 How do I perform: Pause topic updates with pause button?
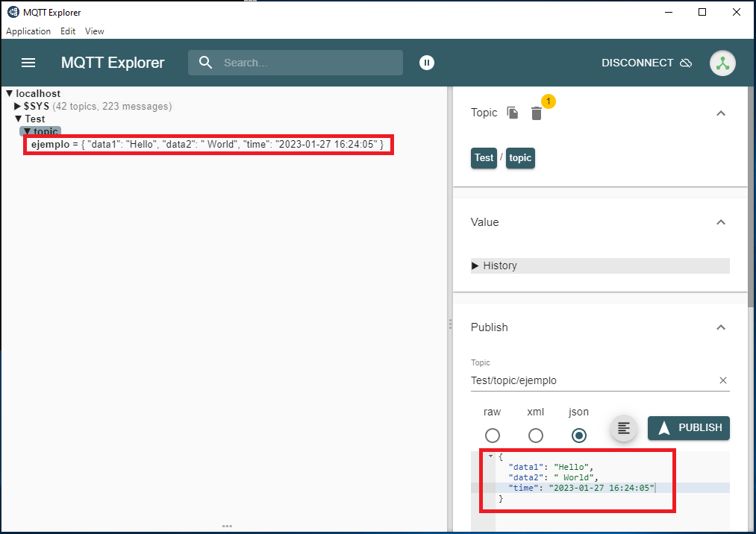[427, 63]
